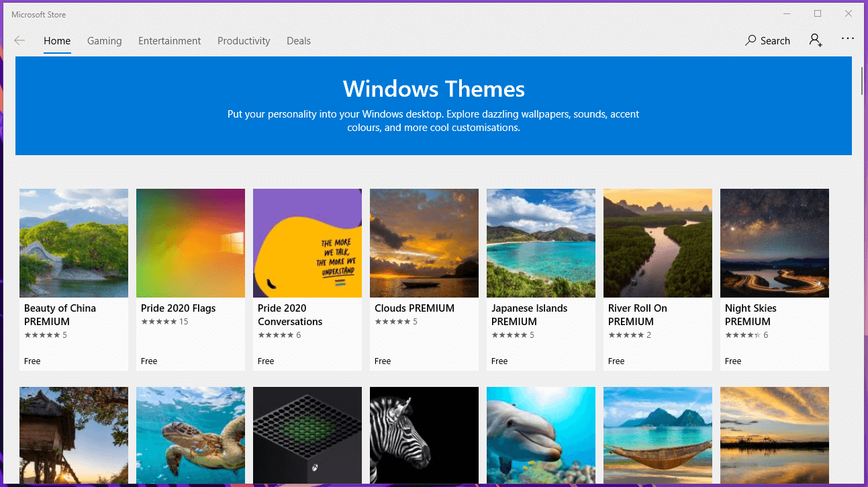This screenshot has height=487, width=868.
Task: Click the Pride 2020 Conversations title
Action: (290, 314)
